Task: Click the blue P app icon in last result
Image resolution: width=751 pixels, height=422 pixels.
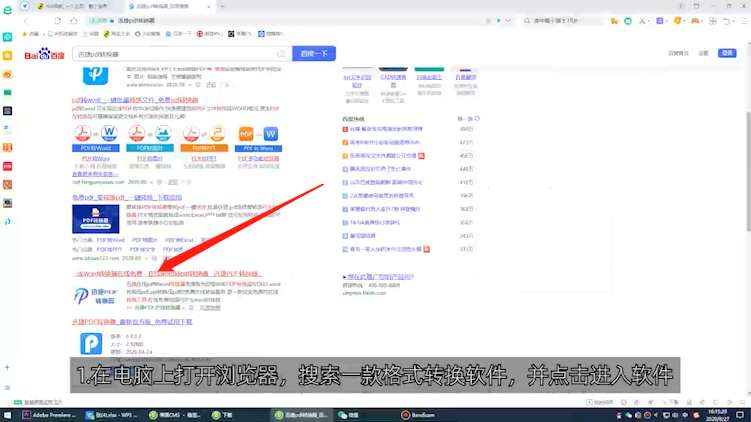Action: (x=91, y=343)
